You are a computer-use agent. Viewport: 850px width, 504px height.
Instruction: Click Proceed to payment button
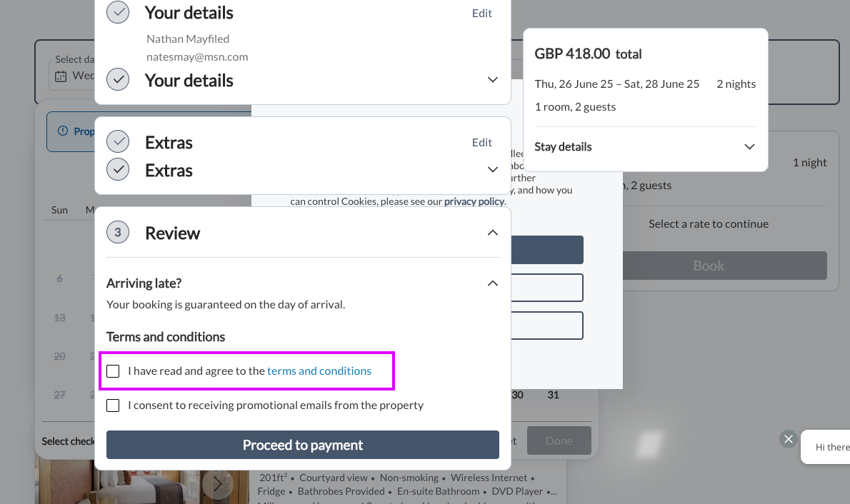(x=302, y=445)
